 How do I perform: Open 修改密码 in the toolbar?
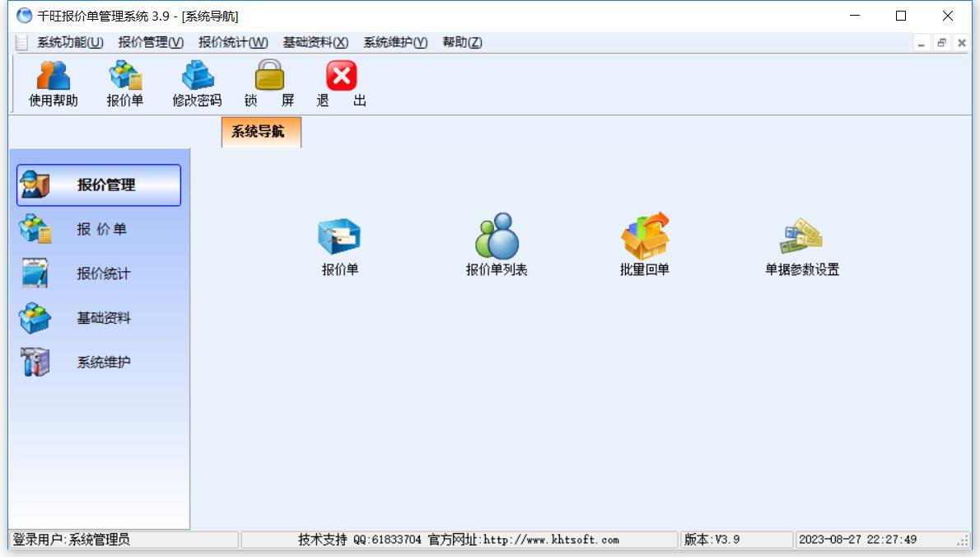[197, 84]
